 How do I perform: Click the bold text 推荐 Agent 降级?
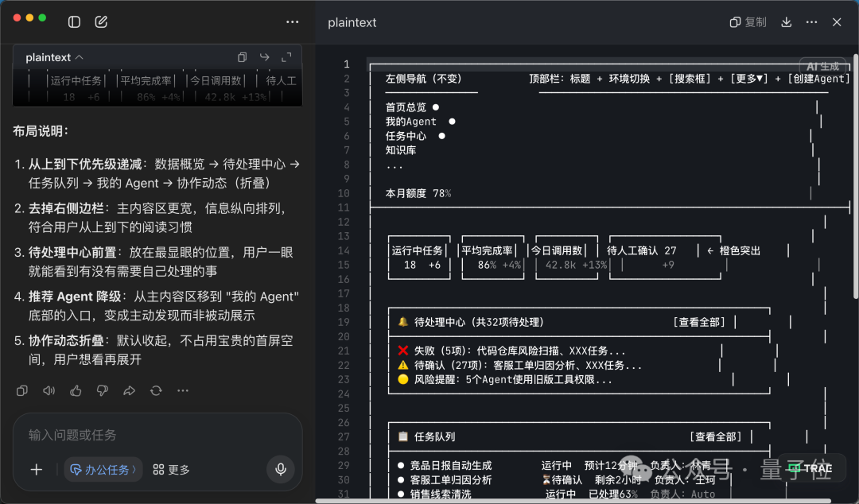(x=75, y=297)
